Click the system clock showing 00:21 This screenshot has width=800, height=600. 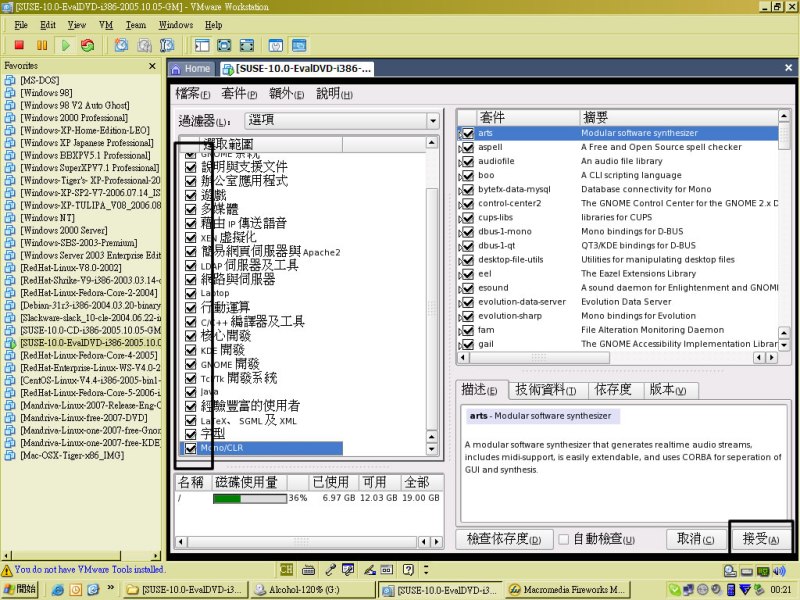(x=781, y=590)
